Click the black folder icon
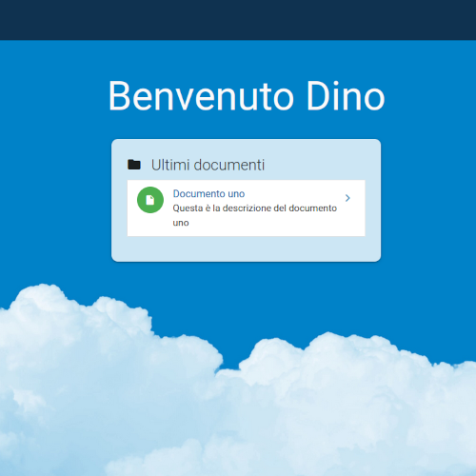 pos(134,165)
